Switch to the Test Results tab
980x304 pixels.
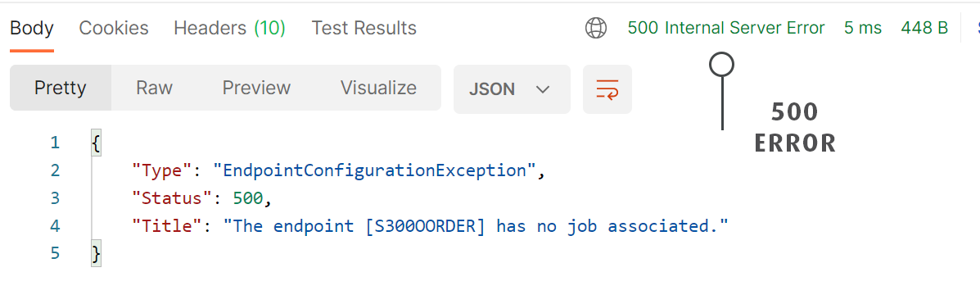(x=364, y=28)
